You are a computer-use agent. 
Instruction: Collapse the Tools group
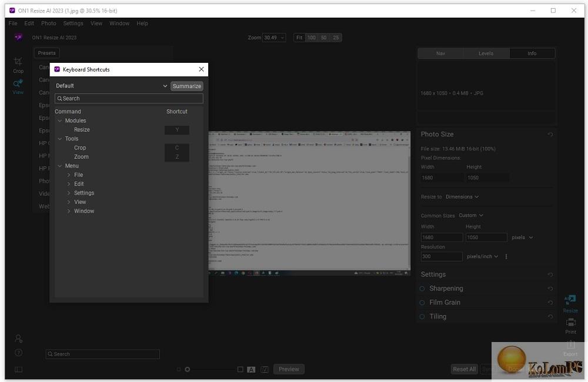coord(59,139)
